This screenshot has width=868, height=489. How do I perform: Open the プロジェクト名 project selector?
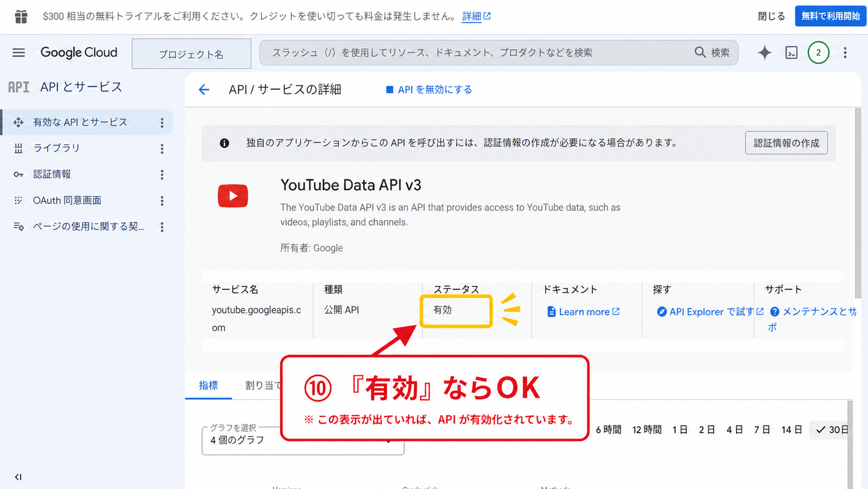coord(192,54)
